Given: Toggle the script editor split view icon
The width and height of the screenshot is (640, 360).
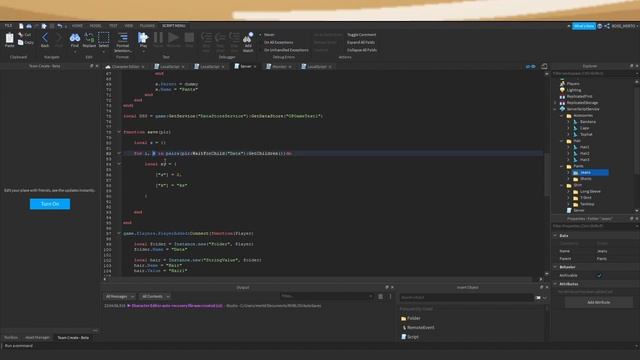Looking at the screenshot, I should click(544, 66).
